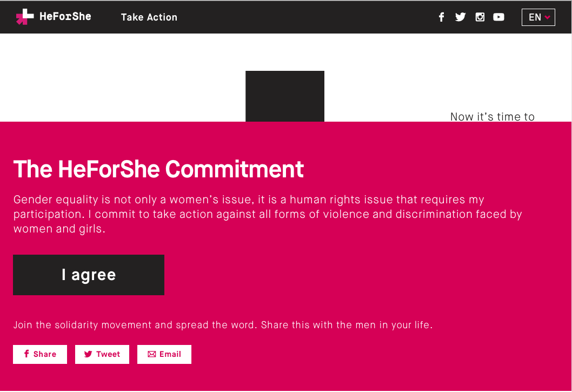Click the HeForShe pink logo icon
572x392 pixels.
[x=24, y=17]
